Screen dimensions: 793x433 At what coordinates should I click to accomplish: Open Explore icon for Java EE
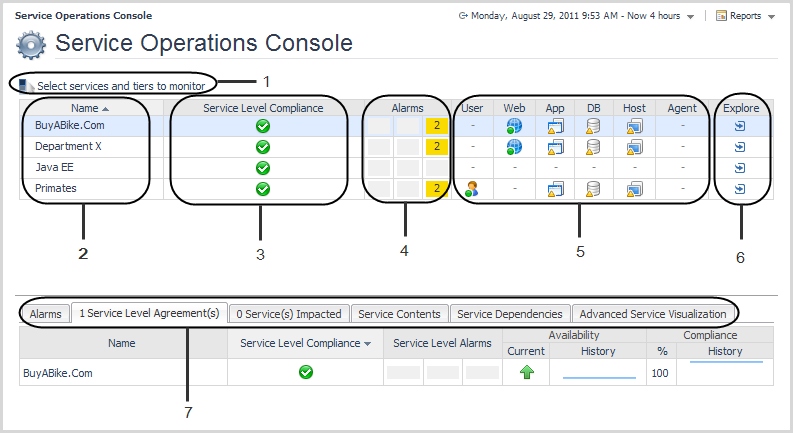tap(739, 168)
